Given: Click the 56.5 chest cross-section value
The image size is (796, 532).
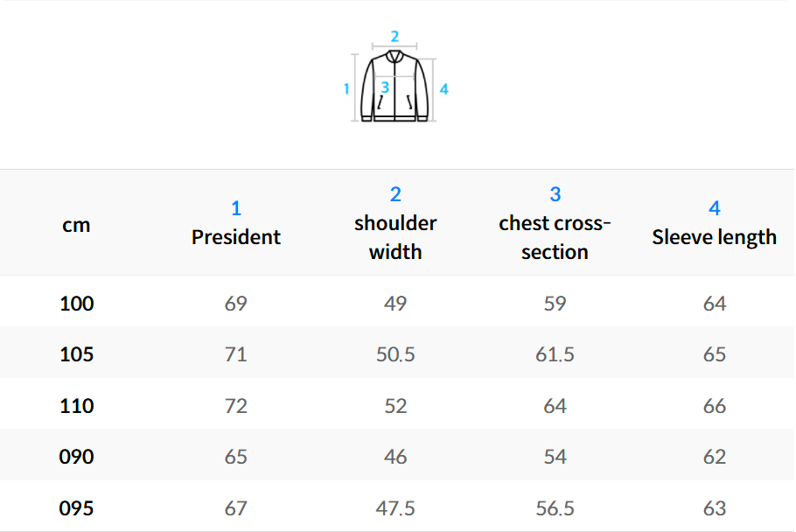Looking at the screenshot, I should [555, 508].
